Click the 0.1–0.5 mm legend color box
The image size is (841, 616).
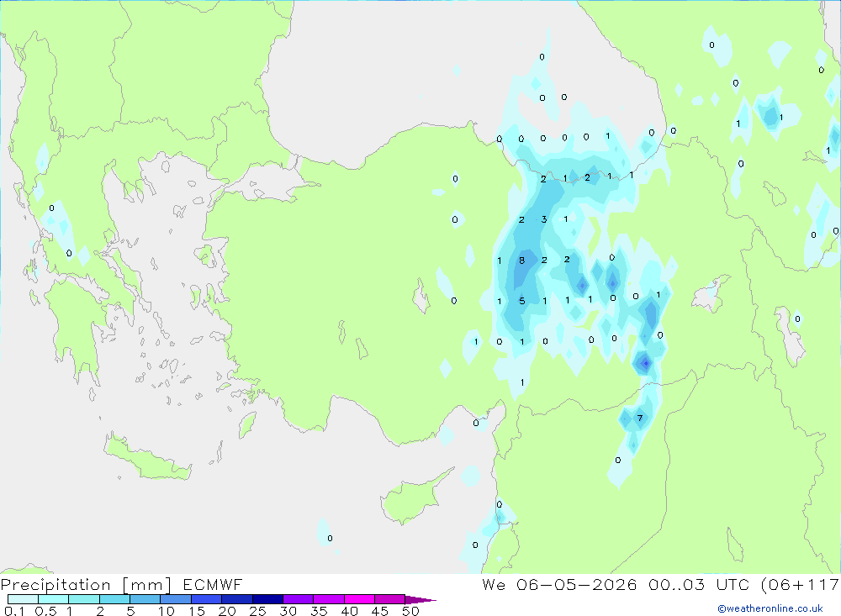(x=23, y=599)
